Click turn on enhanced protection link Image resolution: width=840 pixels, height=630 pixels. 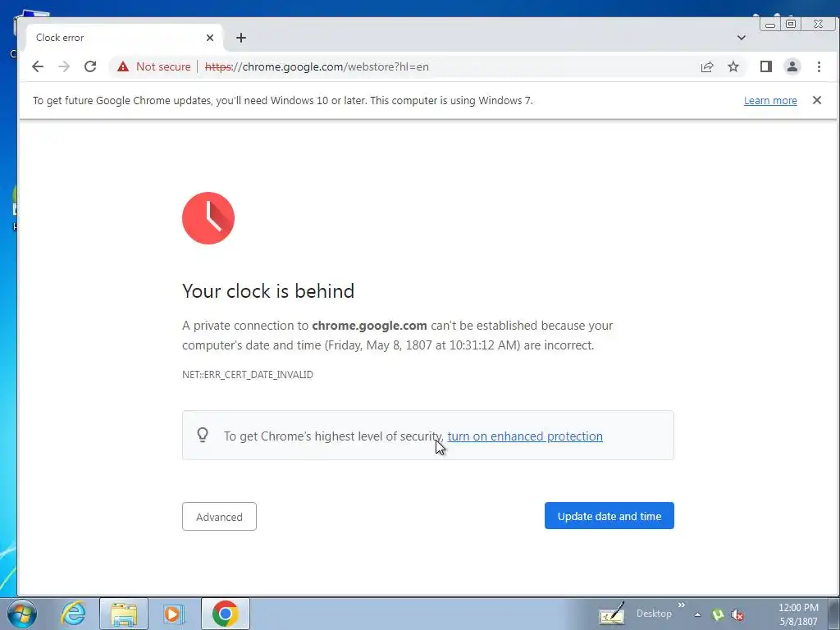pos(525,436)
